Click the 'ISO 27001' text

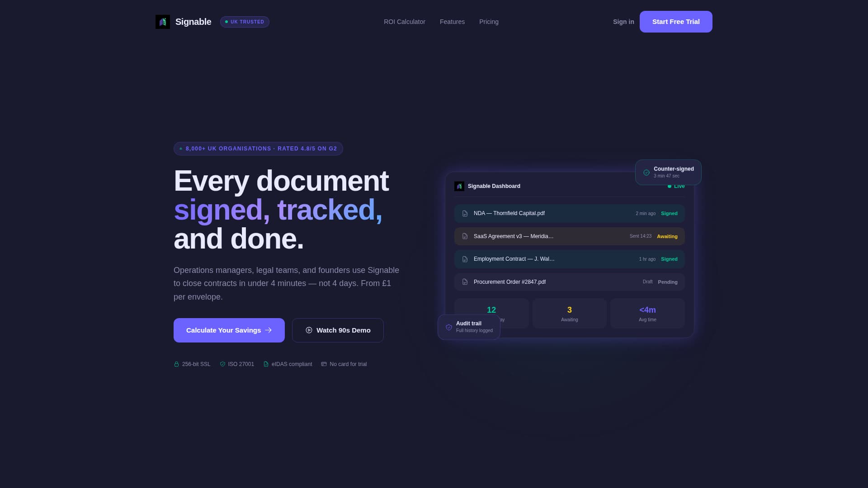[241, 364]
